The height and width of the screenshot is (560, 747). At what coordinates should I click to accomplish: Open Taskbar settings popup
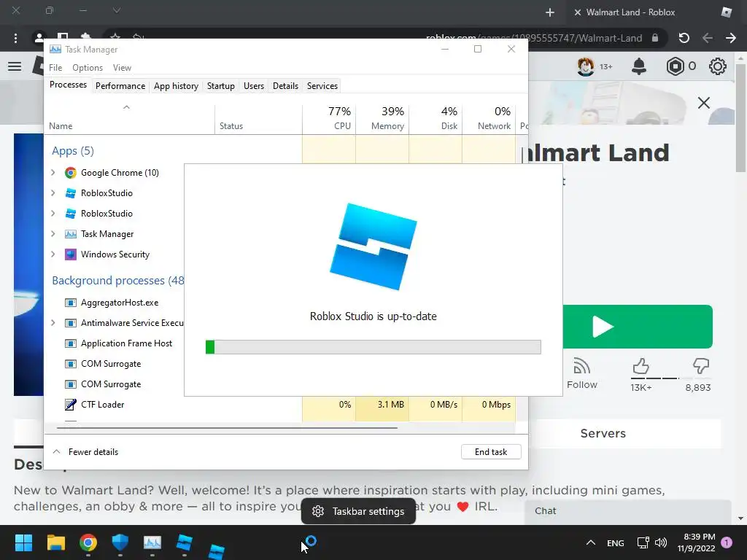coord(358,511)
